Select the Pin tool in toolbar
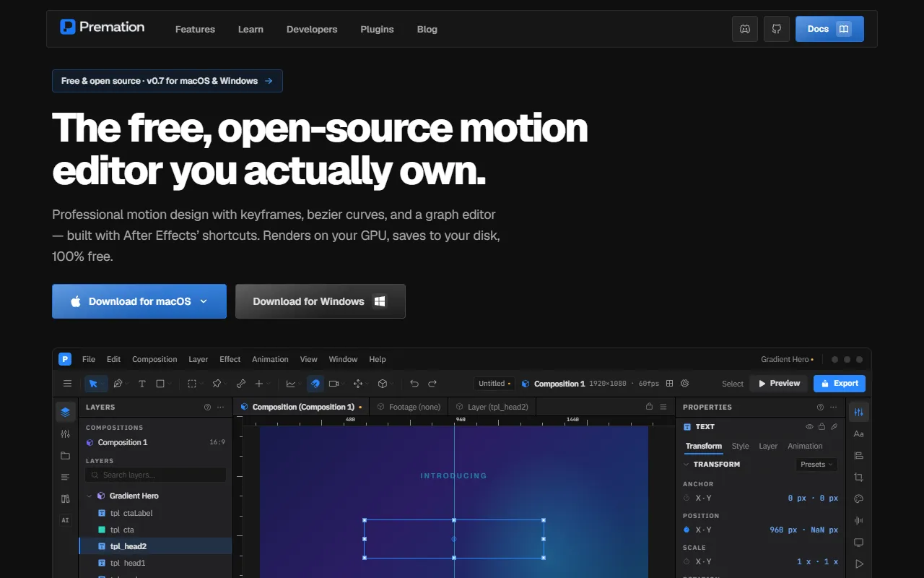 pyautogui.click(x=217, y=384)
